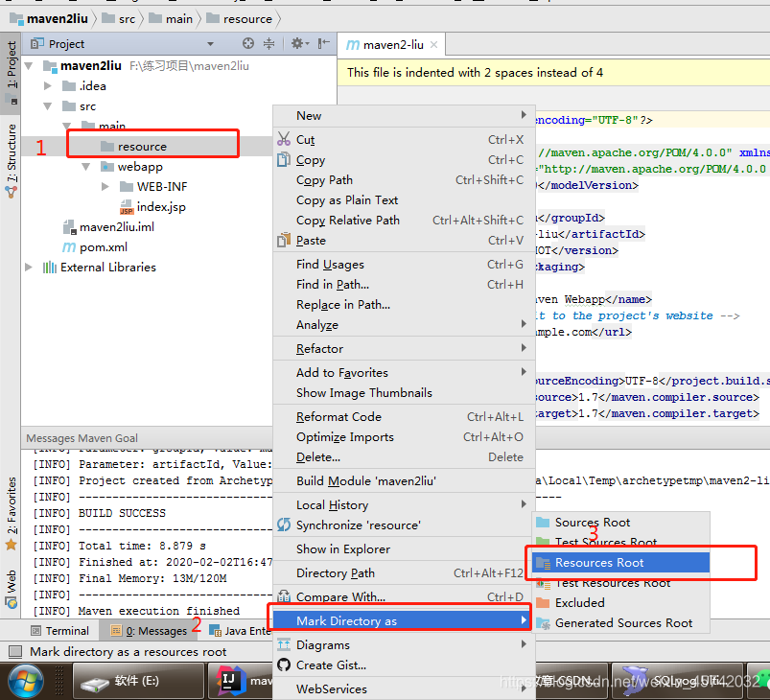The image size is (770, 700).
Task: Open Local History submenu
Action: [x=404, y=504]
